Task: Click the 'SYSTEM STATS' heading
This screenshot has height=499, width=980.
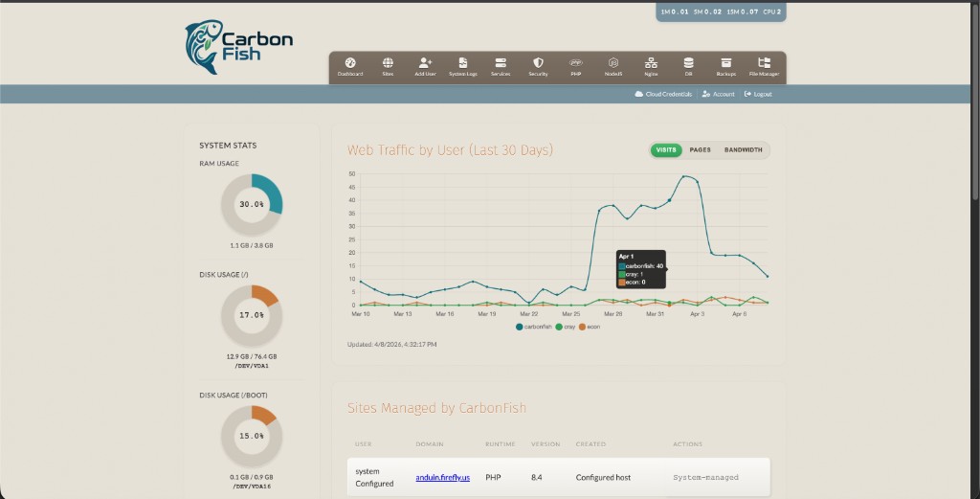Action: pyautogui.click(x=228, y=145)
